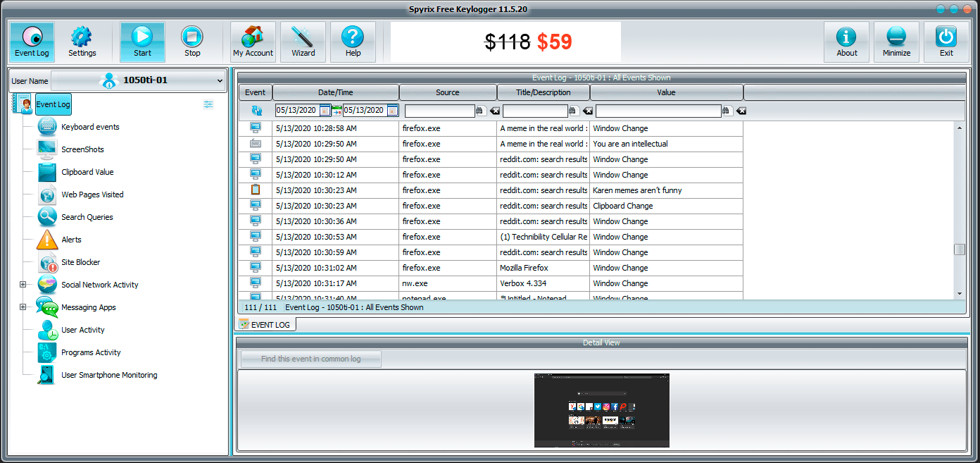Expand the Social Network Activity node
Viewport: 980px width, 463px height.
(x=23, y=285)
